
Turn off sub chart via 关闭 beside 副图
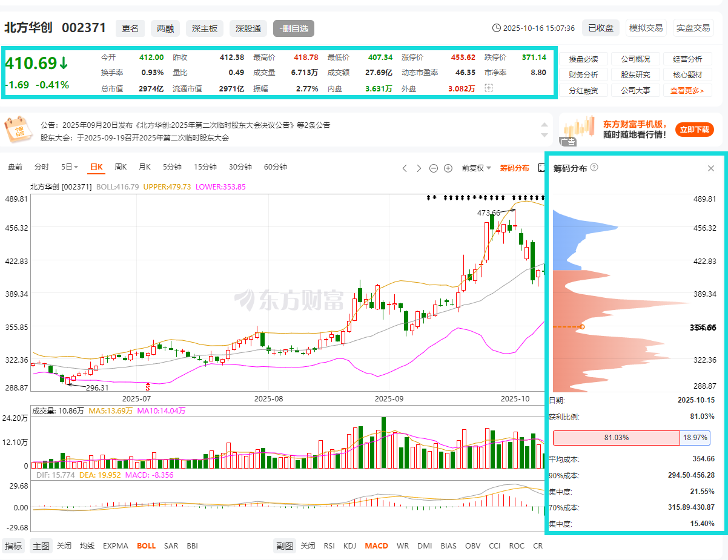[x=308, y=545]
